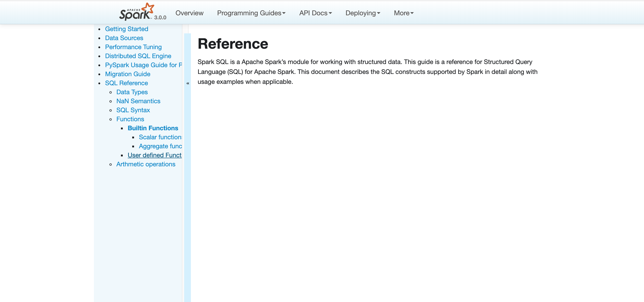The width and height of the screenshot is (644, 302).
Task: Collapse the sidebar with the « icon
Action: click(188, 83)
